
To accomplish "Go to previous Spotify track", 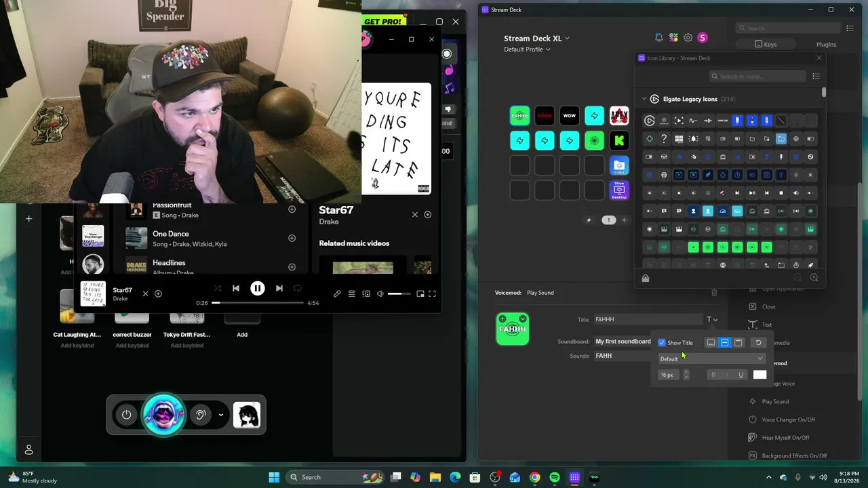I will click(236, 289).
